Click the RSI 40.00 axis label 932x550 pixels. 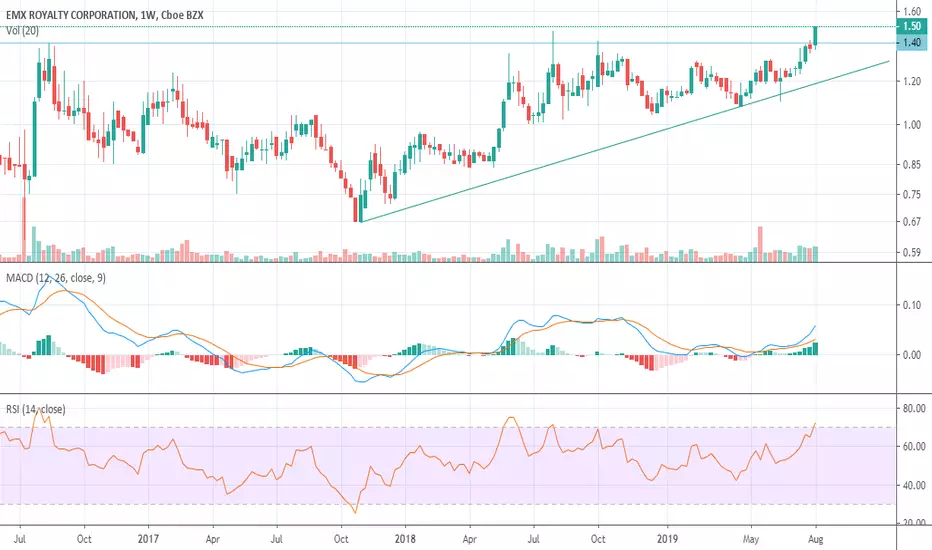click(914, 485)
